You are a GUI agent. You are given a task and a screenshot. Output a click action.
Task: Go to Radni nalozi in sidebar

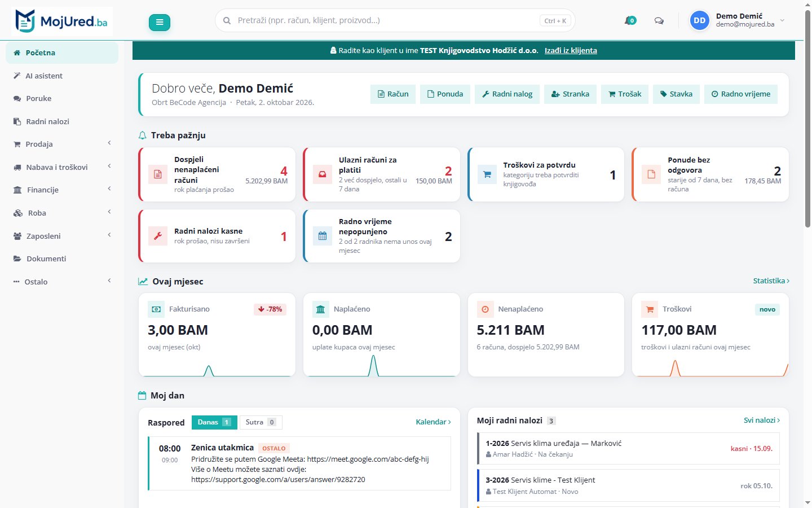pyautogui.click(x=62, y=121)
